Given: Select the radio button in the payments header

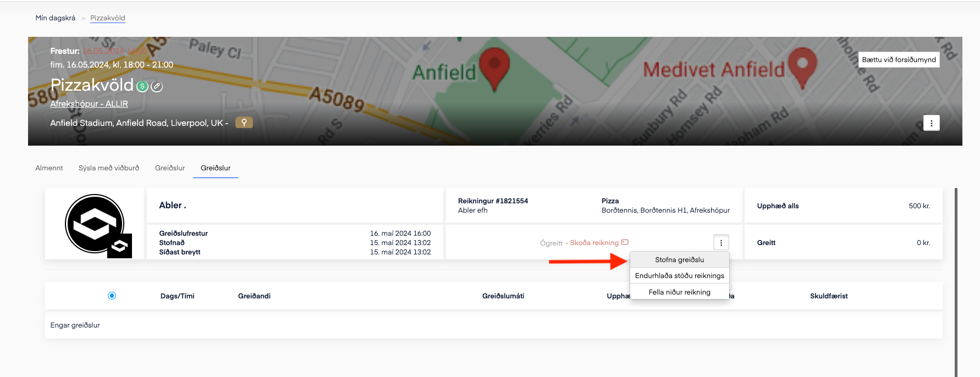Looking at the screenshot, I should point(112,296).
